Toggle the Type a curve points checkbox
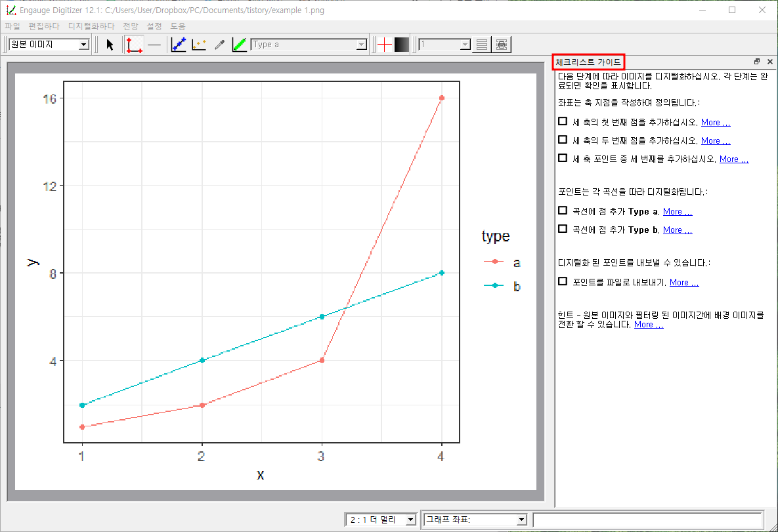The height and width of the screenshot is (532, 778). pos(563,211)
